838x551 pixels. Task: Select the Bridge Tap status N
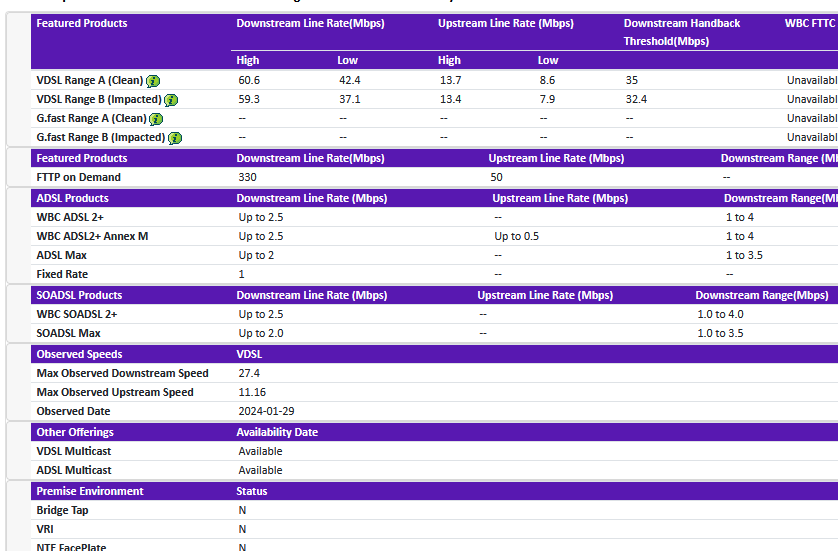tap(242, 510)
